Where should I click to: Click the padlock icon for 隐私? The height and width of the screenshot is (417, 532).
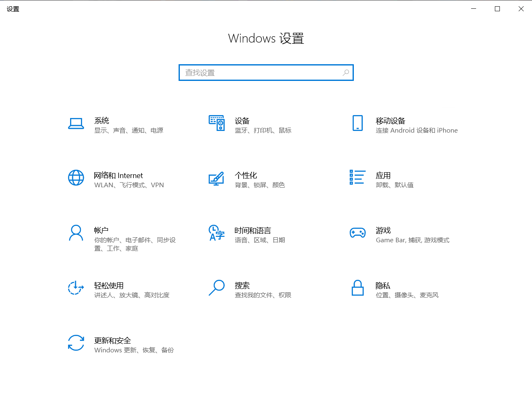tap(358, 288)
